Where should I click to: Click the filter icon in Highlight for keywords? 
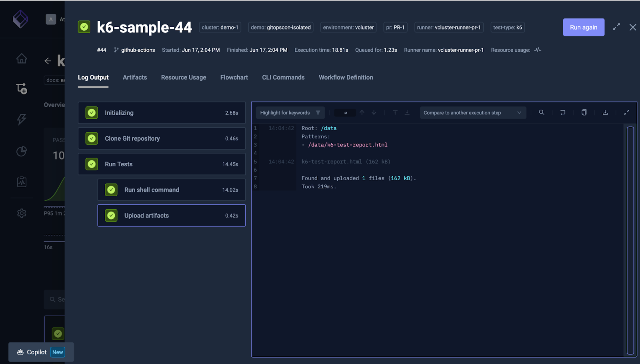[318, 112]
